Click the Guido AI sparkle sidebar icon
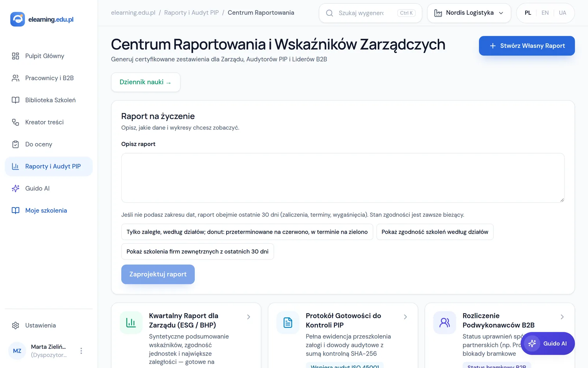This screenshot has width=588, height=368. 15,188
